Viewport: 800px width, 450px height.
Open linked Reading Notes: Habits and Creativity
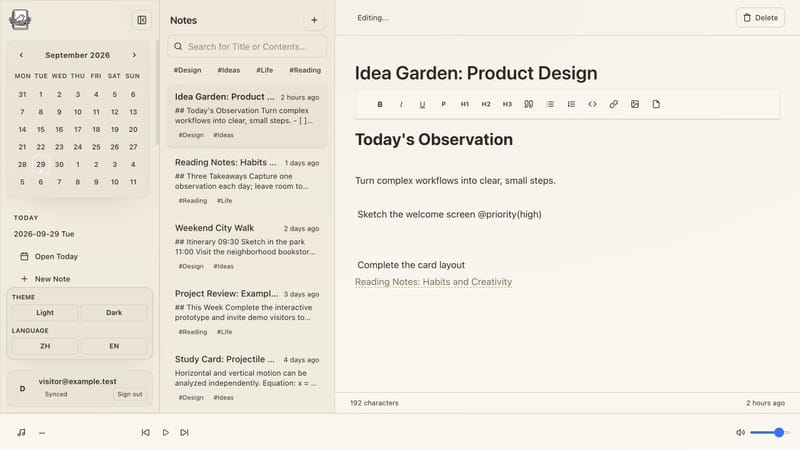click(433, 282)
